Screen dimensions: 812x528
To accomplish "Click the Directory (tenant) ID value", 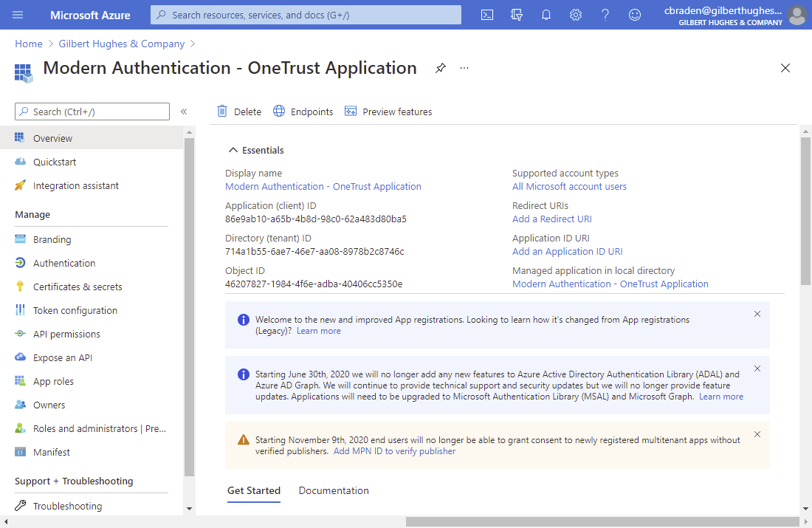I will [314, 251].
